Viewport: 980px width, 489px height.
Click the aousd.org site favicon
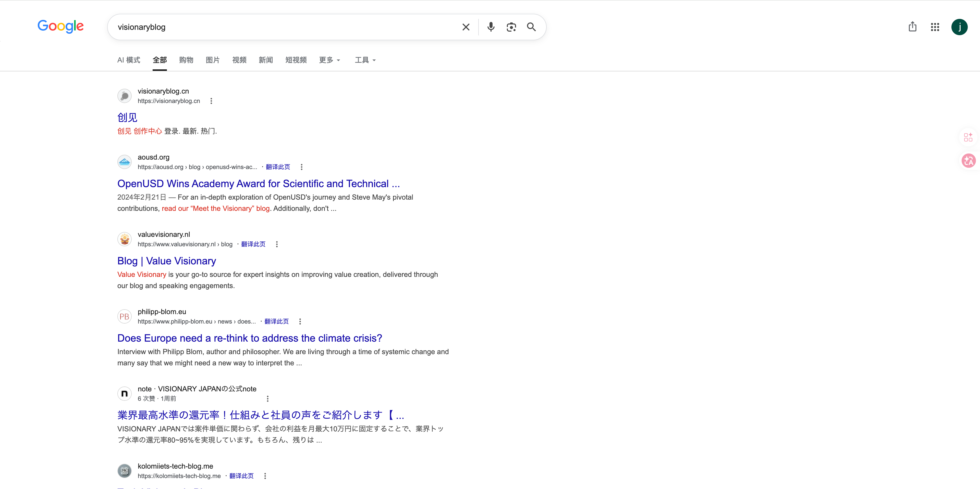click(124, 162)
